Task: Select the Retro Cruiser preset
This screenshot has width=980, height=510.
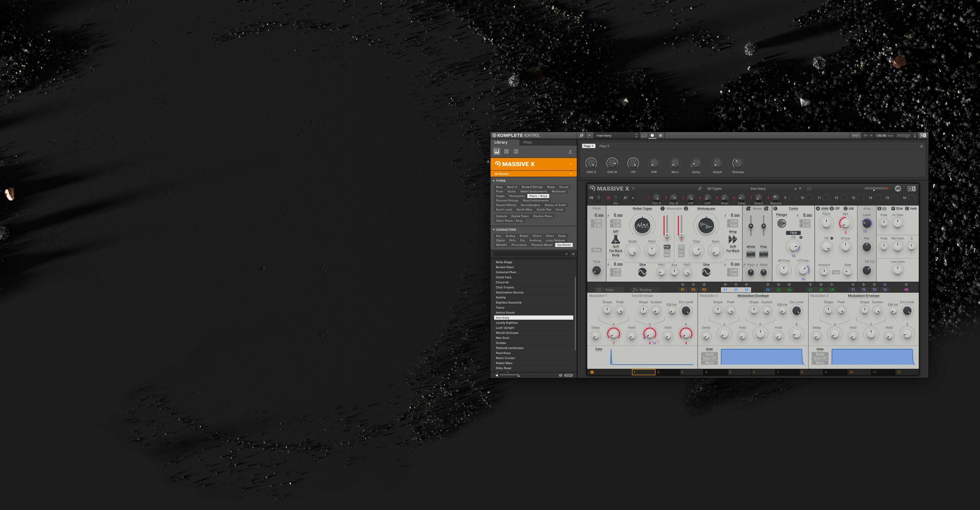Action: click(534, 358)
